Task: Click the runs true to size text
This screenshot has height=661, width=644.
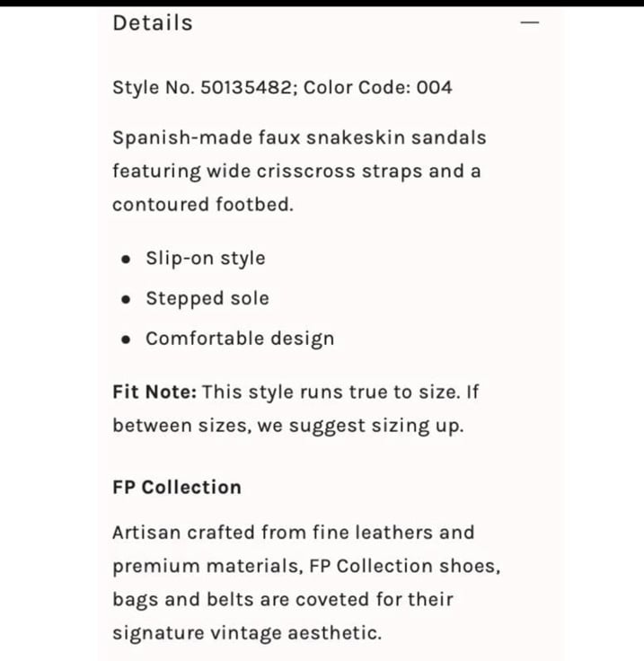Action: pyautogui.click(x=379, y=392)
